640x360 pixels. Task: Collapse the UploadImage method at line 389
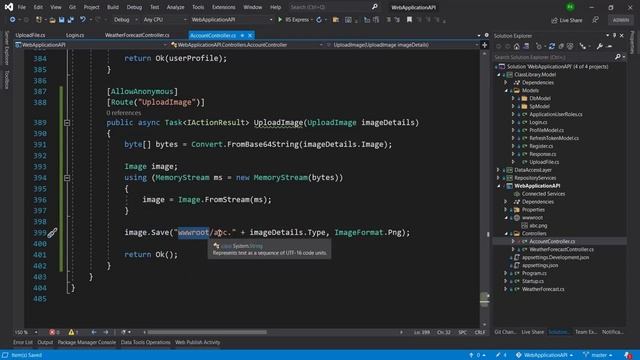(x=67, y=122)
